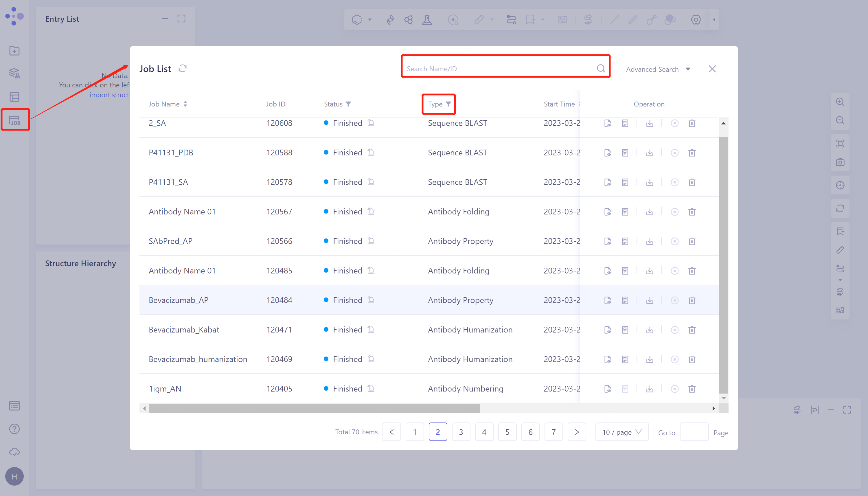Image resolution: width=868 pixels, height=496 pixels.
Task: View result of job 2_SA
Action: coord(608,123)
